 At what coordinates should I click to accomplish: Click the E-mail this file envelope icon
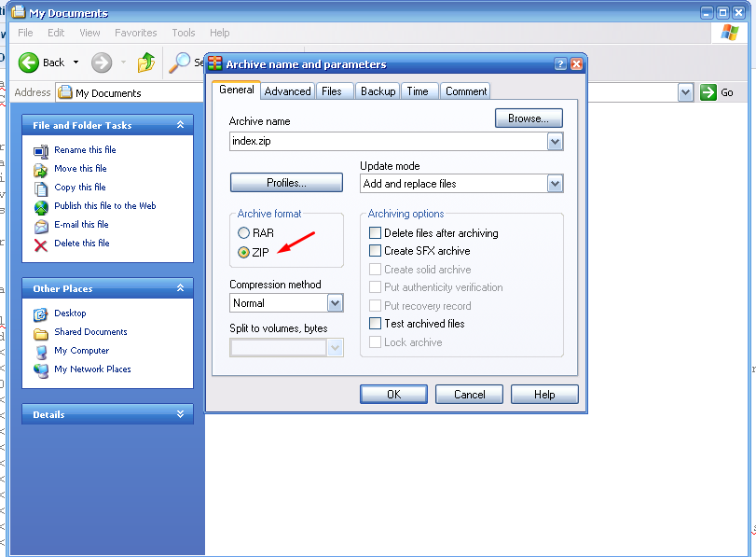point(41,226)
